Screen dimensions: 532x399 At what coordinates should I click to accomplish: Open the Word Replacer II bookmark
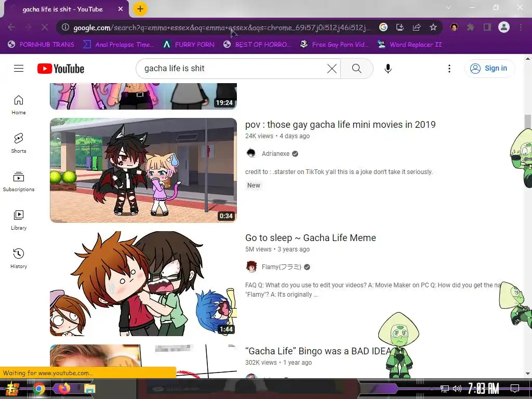tap(409, 45)
